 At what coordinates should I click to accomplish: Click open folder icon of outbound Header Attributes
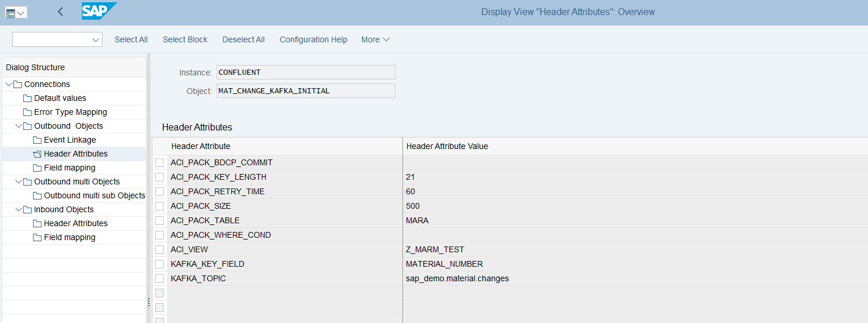click(37, 154)
